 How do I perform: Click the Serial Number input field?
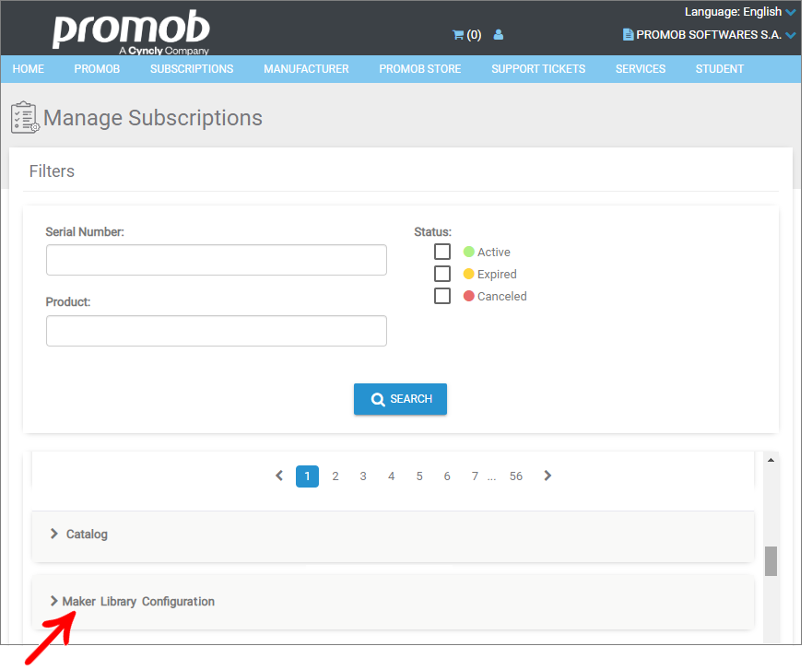coord(217,260)
